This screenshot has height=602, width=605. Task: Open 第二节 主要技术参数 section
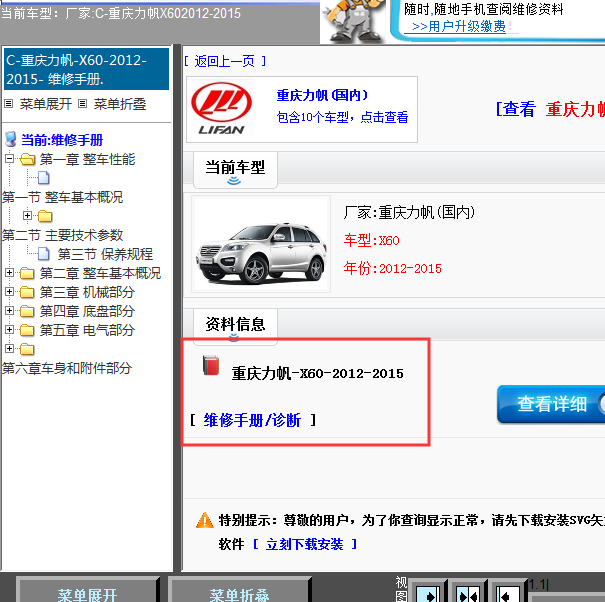[x=62, y=235]
